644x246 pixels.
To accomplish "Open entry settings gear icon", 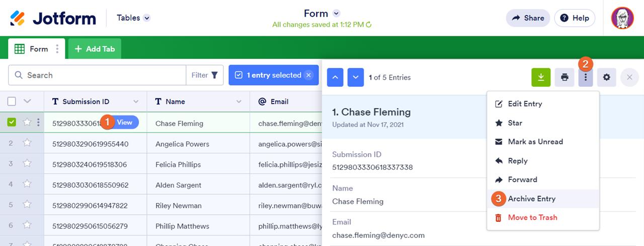I will pos(606,77).
